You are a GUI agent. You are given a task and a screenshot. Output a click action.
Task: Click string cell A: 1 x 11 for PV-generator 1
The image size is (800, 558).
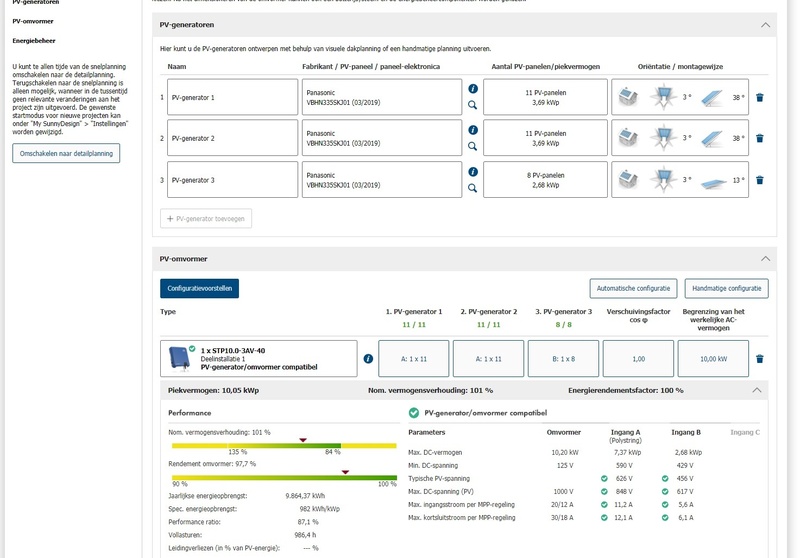[414, 359]
